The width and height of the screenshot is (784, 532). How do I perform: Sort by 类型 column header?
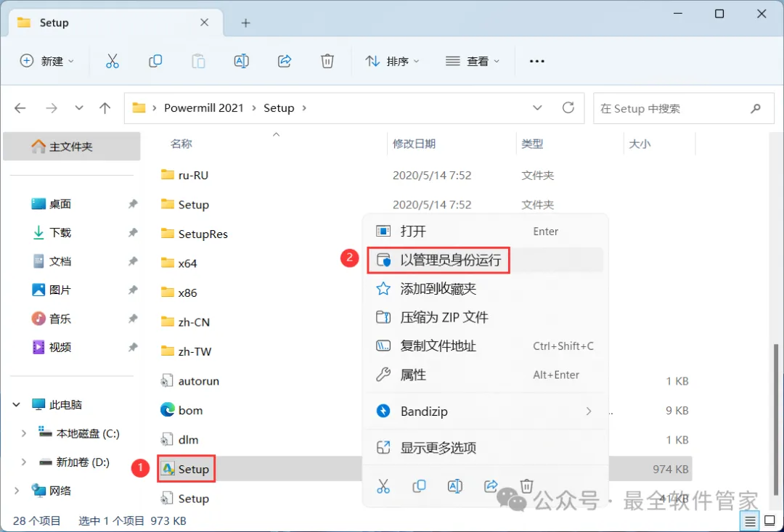(532, 144)
